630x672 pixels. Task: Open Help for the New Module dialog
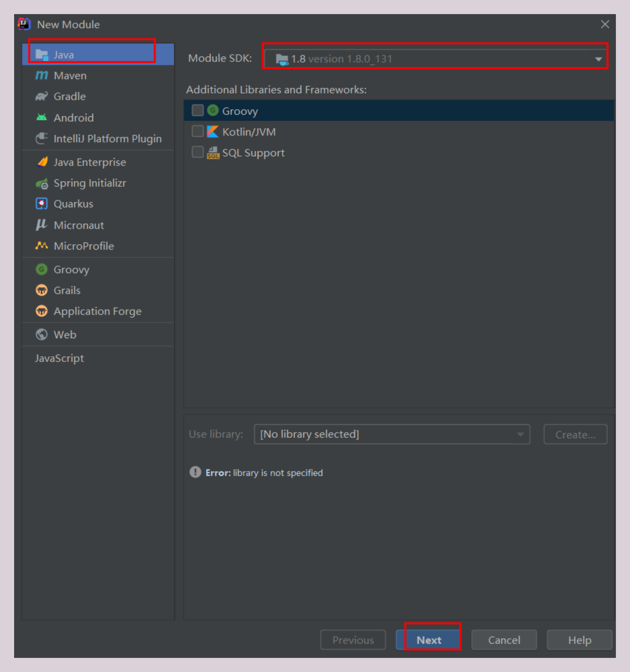click(x=579, y=640)
